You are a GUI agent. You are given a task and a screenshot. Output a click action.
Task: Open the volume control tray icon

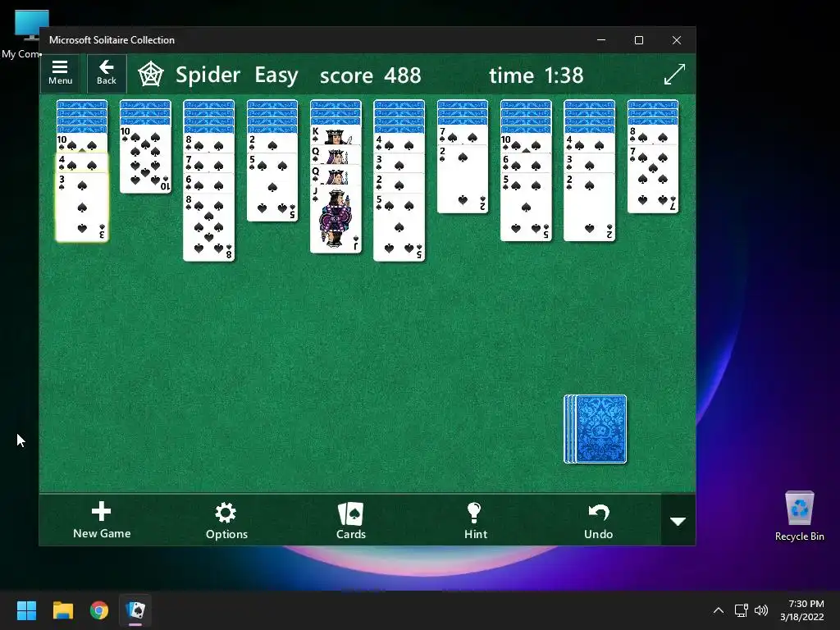pyautogui.click(x=760, y=610)
